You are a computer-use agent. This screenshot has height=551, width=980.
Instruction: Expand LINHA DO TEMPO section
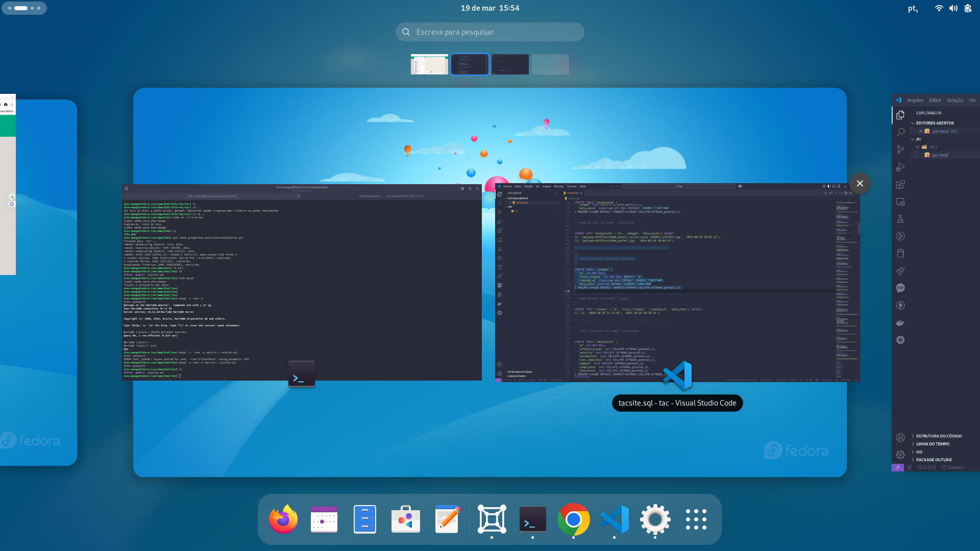click(x=933, y=444)
